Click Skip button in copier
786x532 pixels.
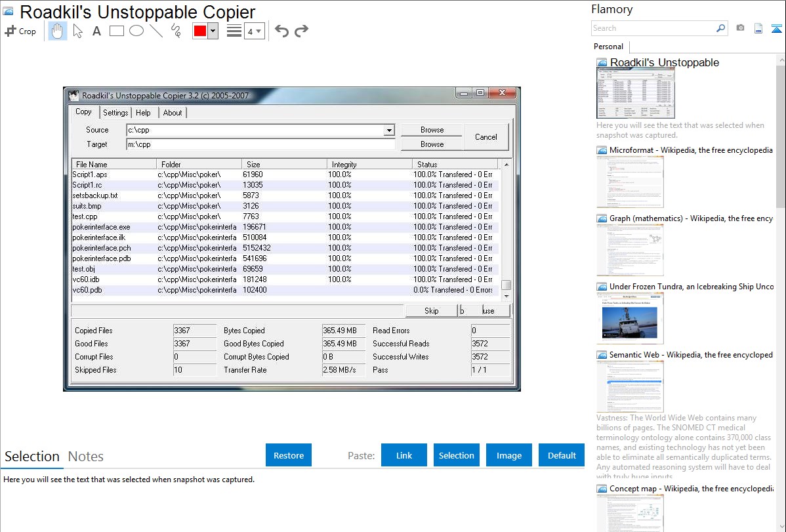pos(431,311)
